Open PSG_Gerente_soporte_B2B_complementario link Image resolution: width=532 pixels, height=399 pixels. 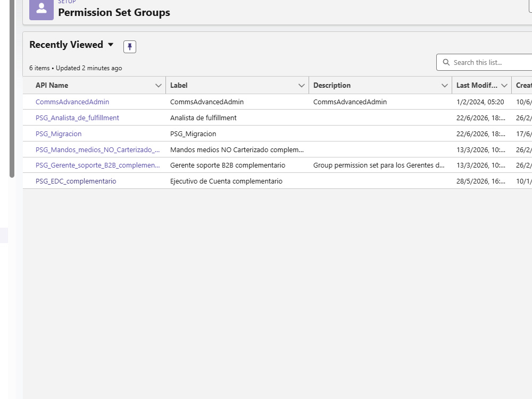click(98, 165)
